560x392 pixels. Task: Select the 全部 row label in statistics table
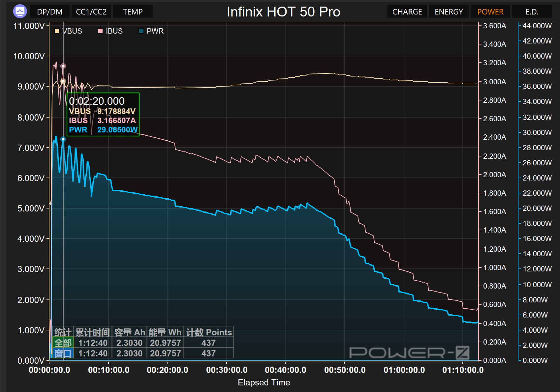(63, 343)
